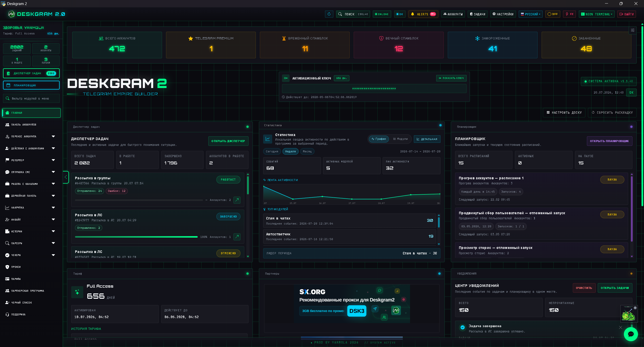
Task: Click the Deskgram 2.0 logo
Action: (37, 14)
